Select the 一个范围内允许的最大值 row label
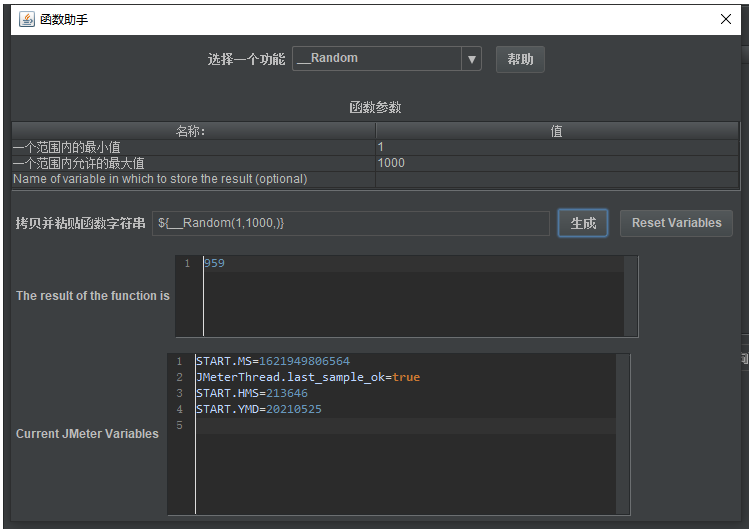752x532 pixels. coord(194,163)
